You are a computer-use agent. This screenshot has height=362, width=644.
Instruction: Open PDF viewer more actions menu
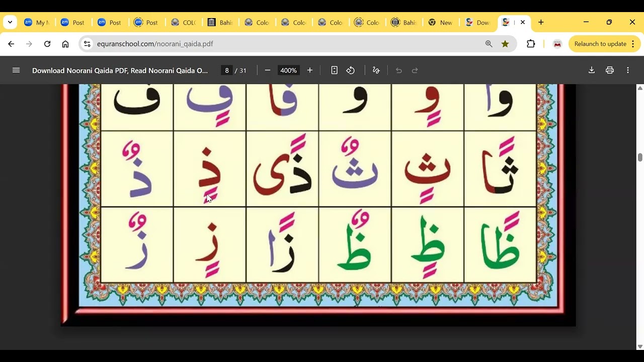click(628, 70)
